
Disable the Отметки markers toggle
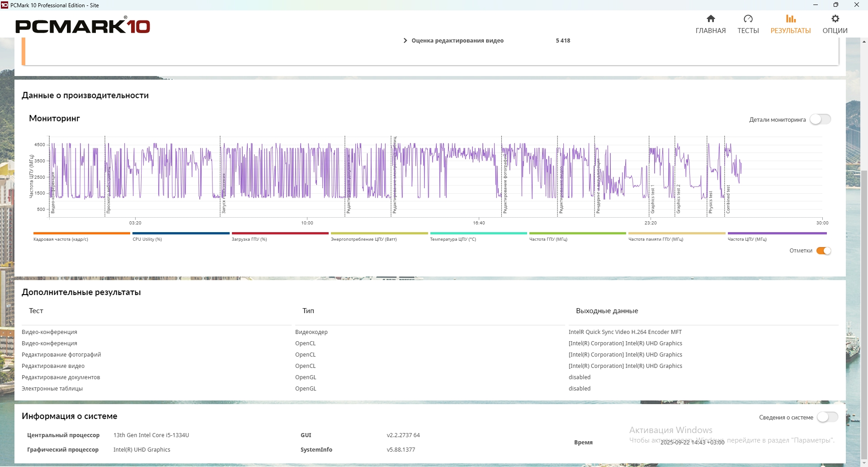pyautogui.click(x=823, y=251)
